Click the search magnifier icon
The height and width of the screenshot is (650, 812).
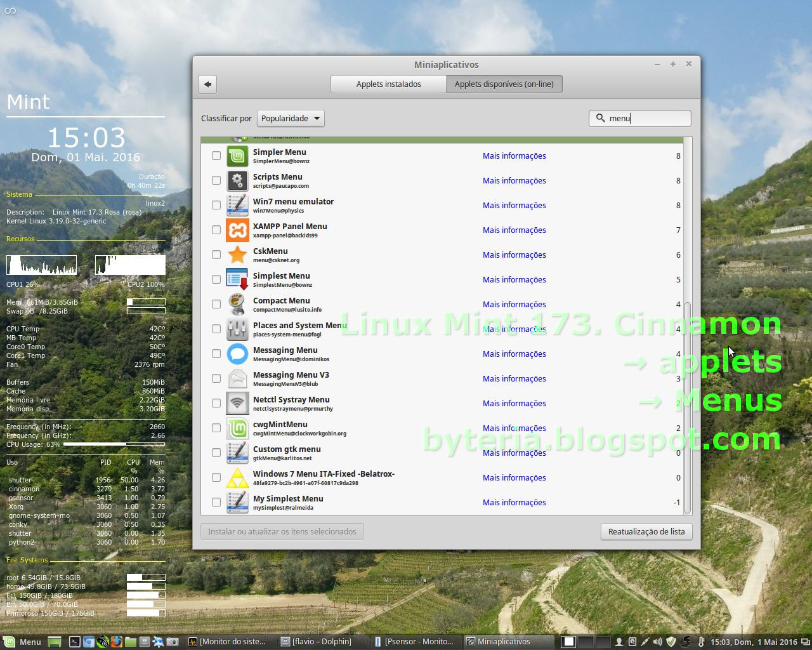click(600, 118)
